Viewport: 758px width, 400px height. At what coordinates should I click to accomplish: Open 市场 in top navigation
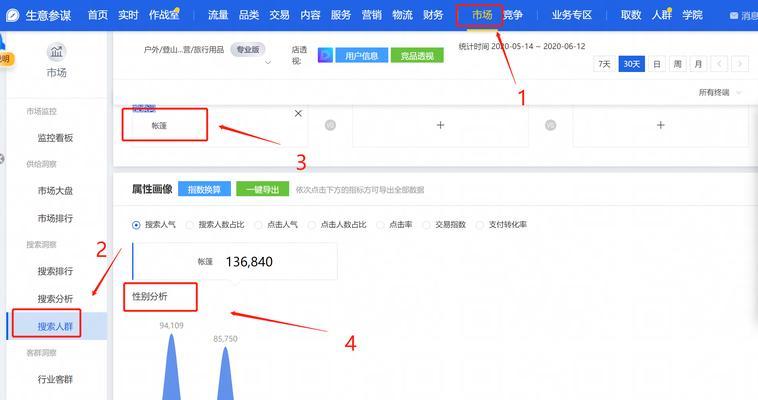tap(482, 15)
